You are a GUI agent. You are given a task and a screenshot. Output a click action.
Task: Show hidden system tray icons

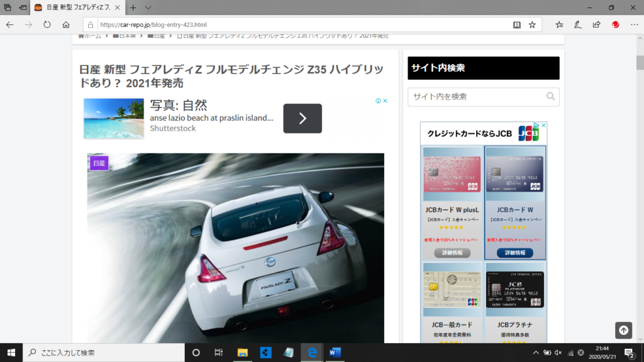pyautogui.click(x=536, y=353)
